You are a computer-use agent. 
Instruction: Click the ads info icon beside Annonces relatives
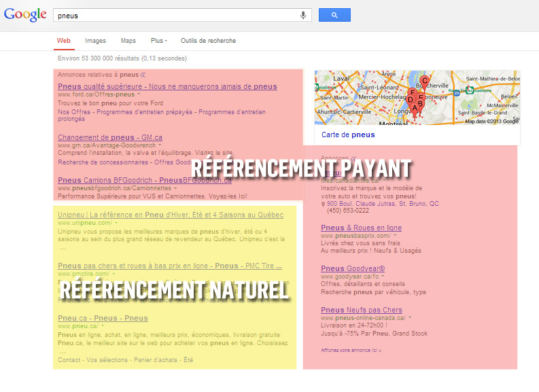[x=143, y=75]
